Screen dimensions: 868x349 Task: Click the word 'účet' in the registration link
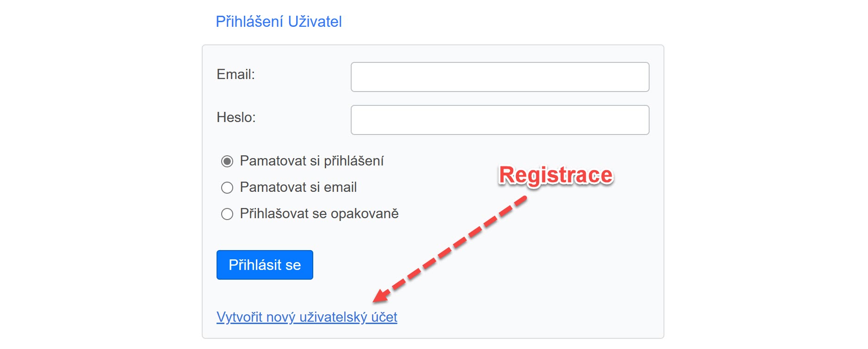pos(384,317)
